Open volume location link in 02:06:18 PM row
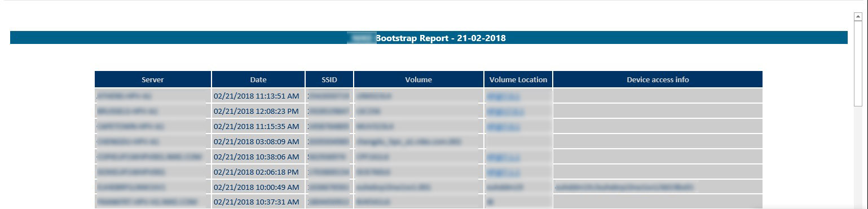Image resolution: width=868 pixels, height=209 pixels. (503, 172)
